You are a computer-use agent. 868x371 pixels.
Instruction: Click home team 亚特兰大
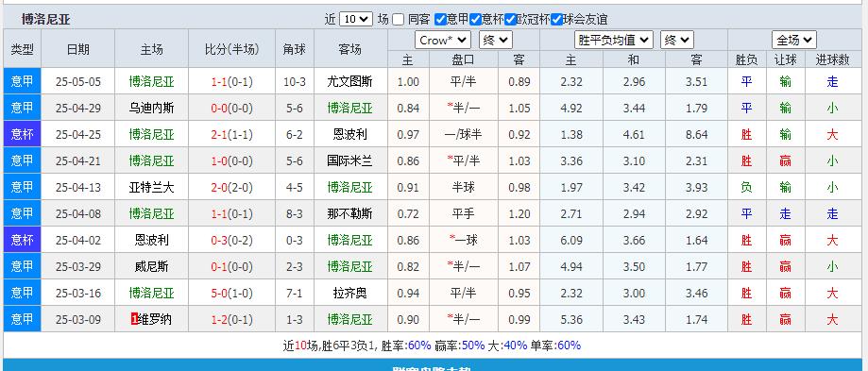coord(152,188)
